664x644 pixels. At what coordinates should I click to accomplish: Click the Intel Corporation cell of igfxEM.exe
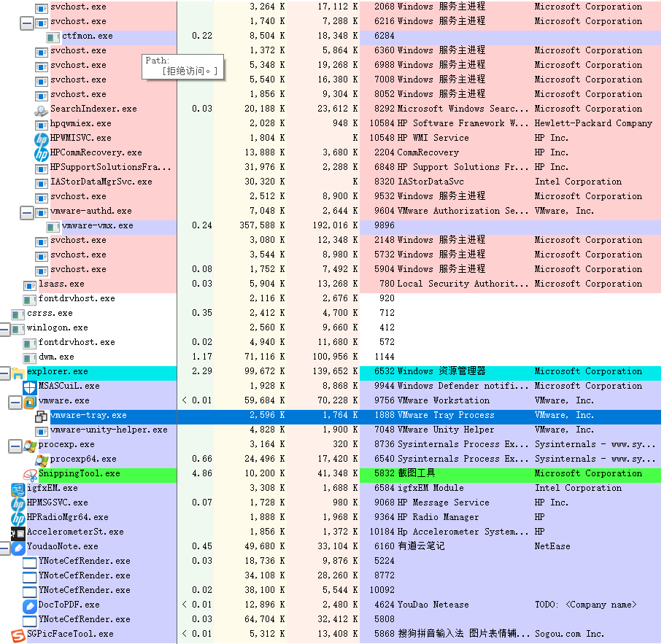coord(578,488)
